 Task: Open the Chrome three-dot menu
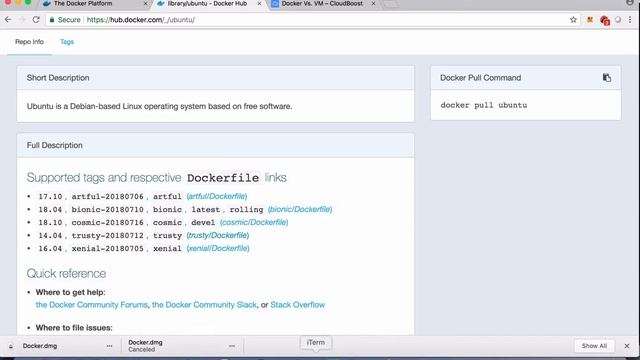[630, 20]
